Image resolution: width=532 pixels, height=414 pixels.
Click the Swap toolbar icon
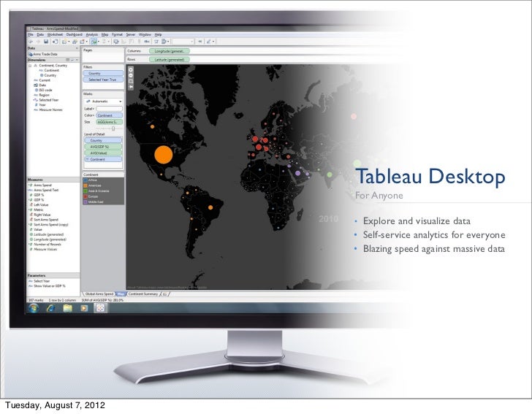click(x=116, y=42)
